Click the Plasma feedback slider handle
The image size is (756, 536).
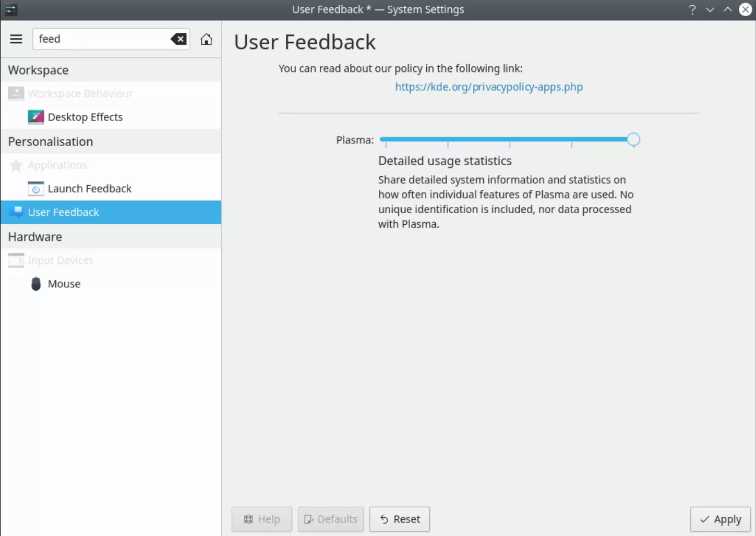(x=633, y=139)
